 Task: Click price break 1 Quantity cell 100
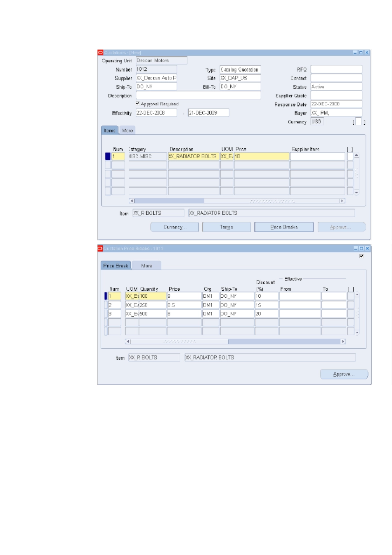(x=153, y=296)
